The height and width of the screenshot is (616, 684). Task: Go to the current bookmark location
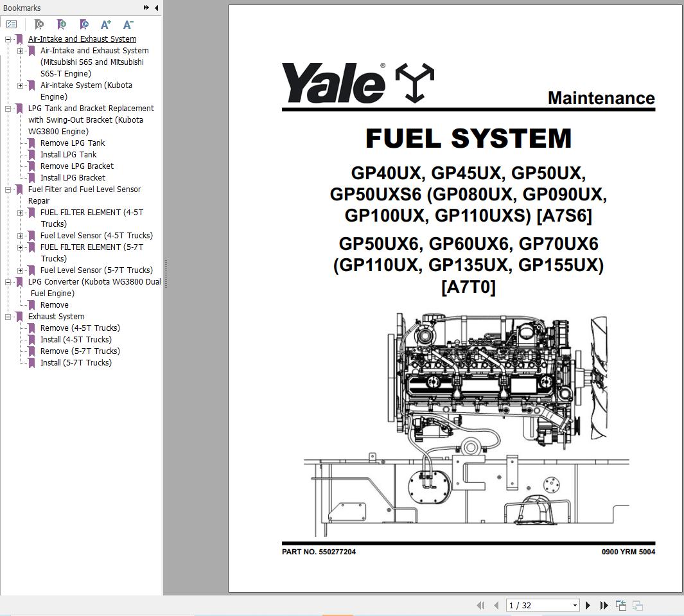coord(84,24)
